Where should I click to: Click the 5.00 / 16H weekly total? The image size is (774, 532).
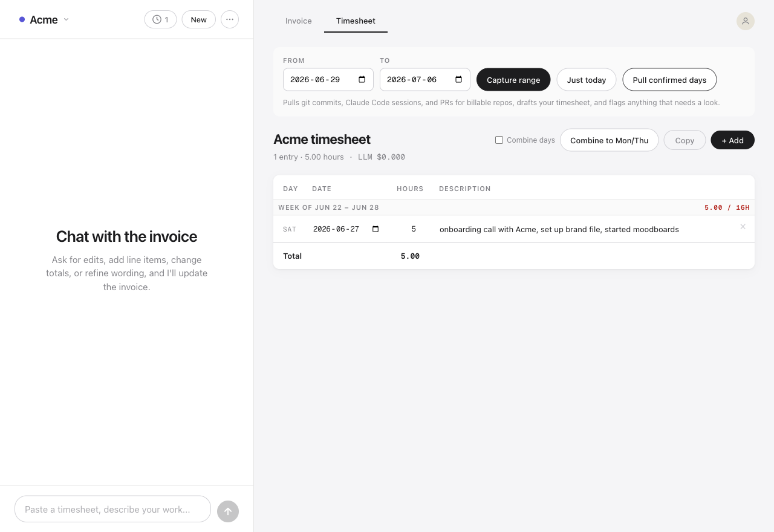727,207
